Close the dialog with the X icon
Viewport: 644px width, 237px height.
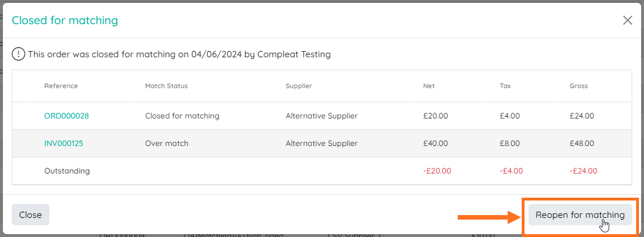point(627,21)
